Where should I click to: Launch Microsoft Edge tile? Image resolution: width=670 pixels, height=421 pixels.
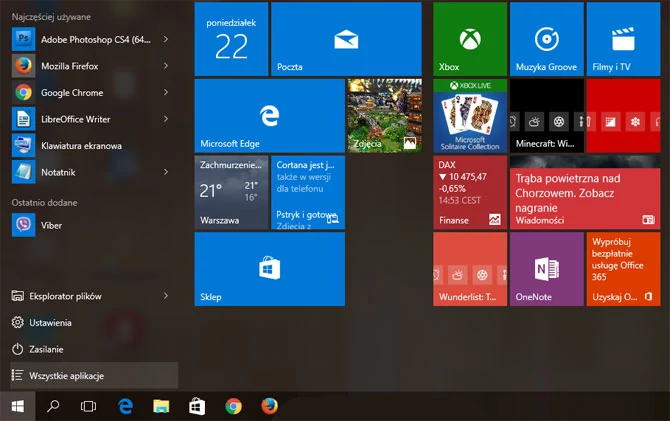pyautogui.click(x=270, y=115)
